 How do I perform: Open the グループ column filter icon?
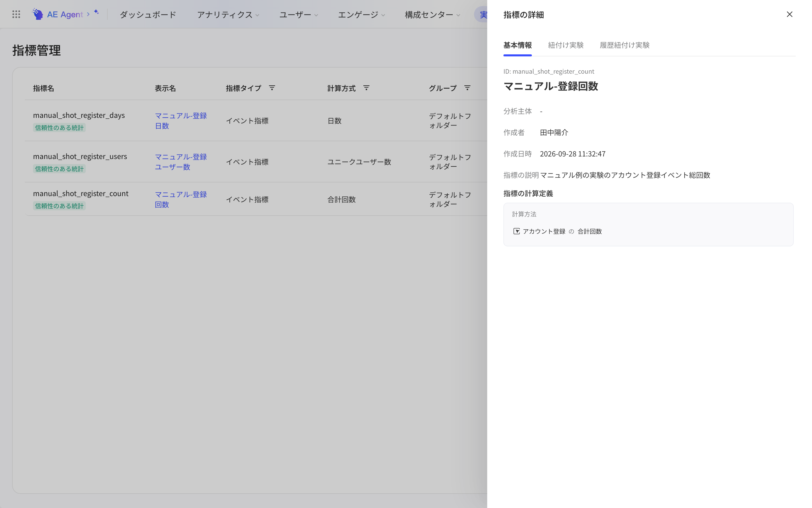[467, 88]
